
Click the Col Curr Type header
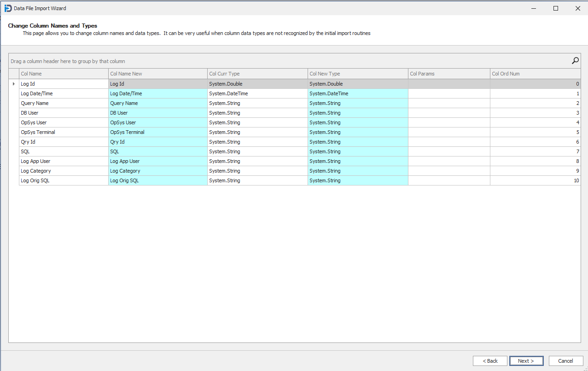257,74
